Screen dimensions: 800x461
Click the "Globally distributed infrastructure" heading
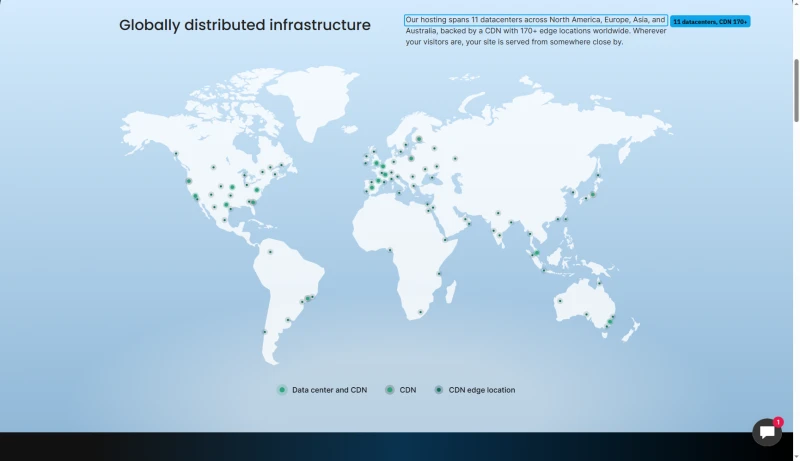point(245,25)
